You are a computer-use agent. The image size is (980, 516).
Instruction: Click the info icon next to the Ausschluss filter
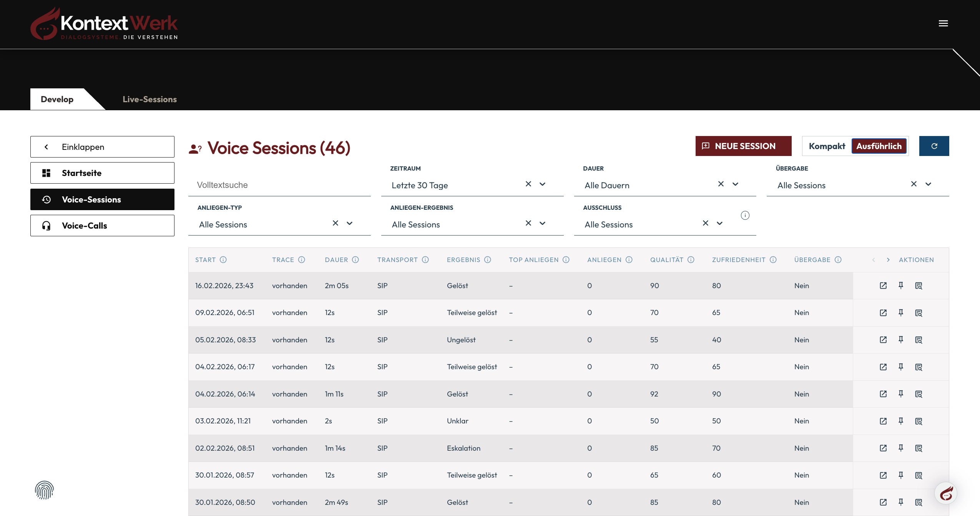coord(745,215)
